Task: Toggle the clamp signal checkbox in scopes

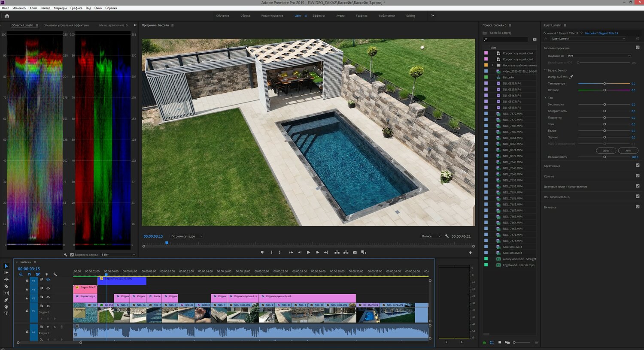Action: [x=72, y=254]
